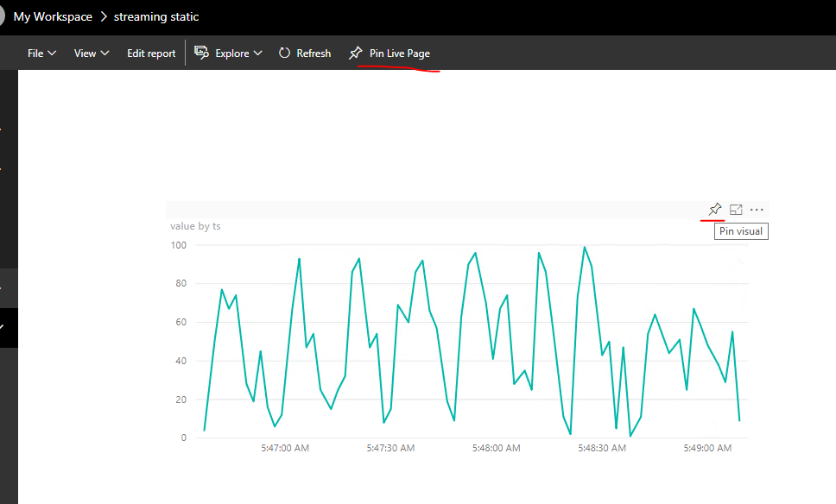Expand the Explore dropdown chevron
Screen dimensions: 836x504
(258, 54)
